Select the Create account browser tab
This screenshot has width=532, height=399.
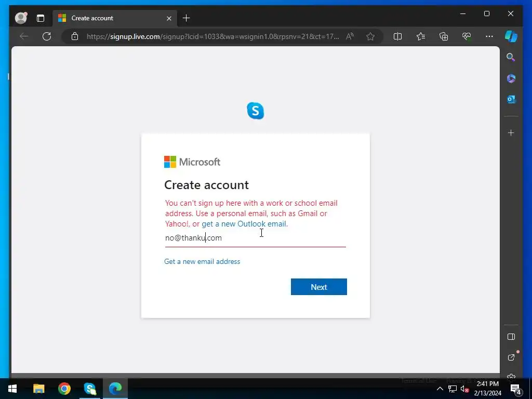click(114, 18)
